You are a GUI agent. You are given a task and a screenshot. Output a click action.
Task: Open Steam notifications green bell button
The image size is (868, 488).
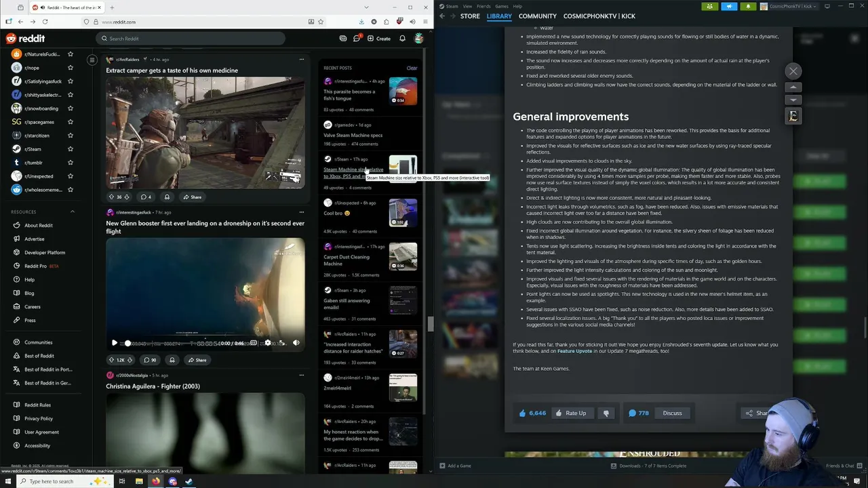point(748,6)
